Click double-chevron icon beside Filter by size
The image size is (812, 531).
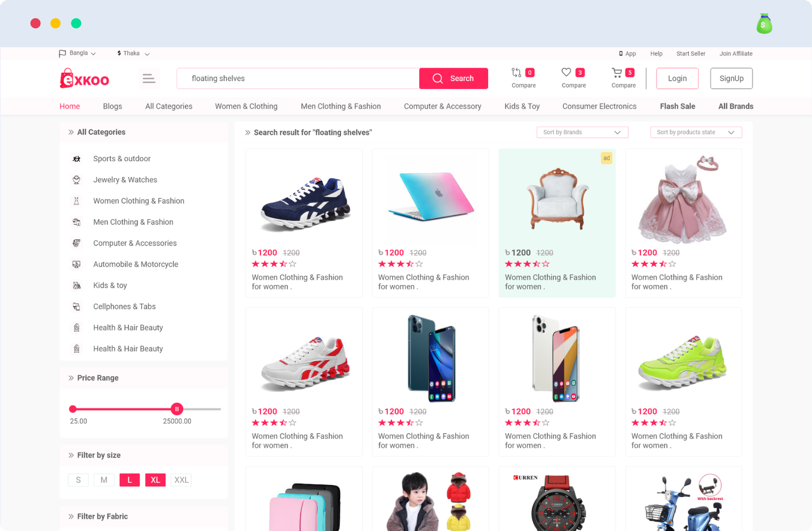tap(71, 455)
